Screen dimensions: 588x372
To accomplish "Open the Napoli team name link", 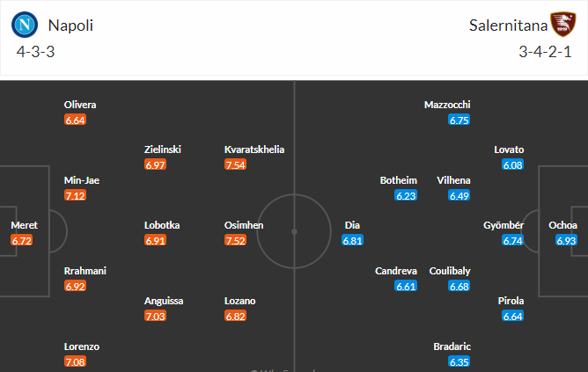I will (70, 26).
